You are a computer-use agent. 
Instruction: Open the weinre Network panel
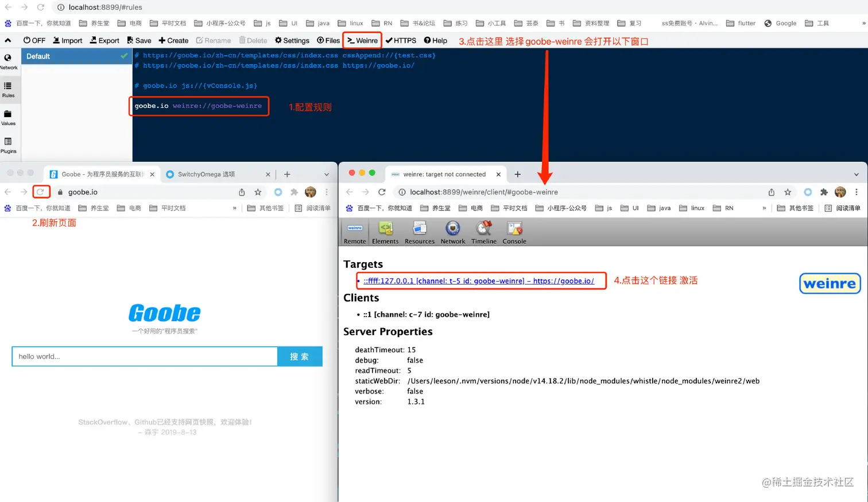453,232
